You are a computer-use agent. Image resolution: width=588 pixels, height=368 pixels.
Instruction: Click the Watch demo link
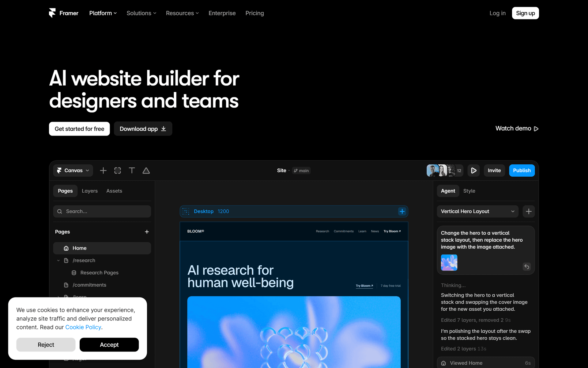tap(517, 128)
